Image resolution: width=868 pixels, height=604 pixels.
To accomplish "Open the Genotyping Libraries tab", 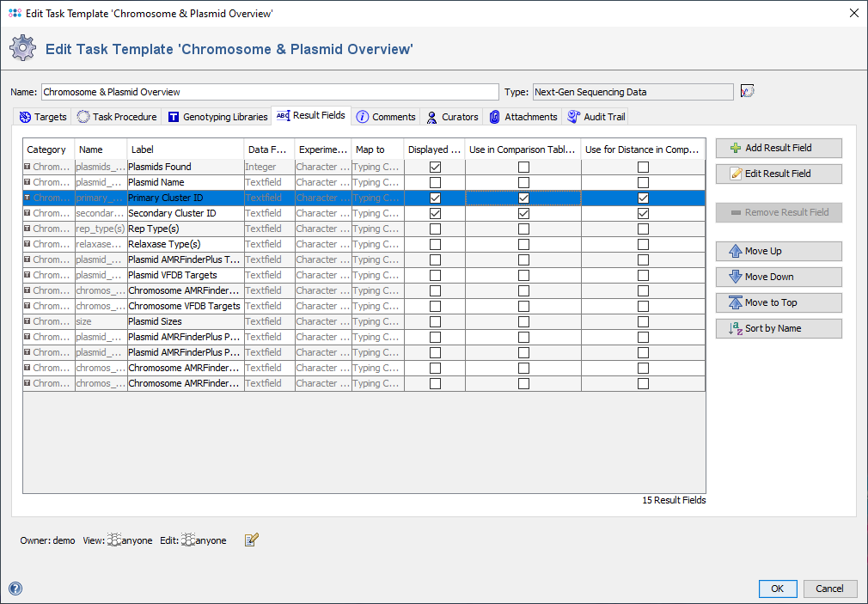I will (217, 117).
